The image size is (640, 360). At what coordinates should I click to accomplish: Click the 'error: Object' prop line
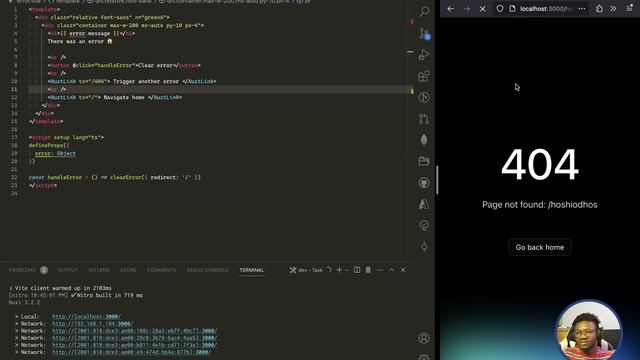tap(55, 153)
